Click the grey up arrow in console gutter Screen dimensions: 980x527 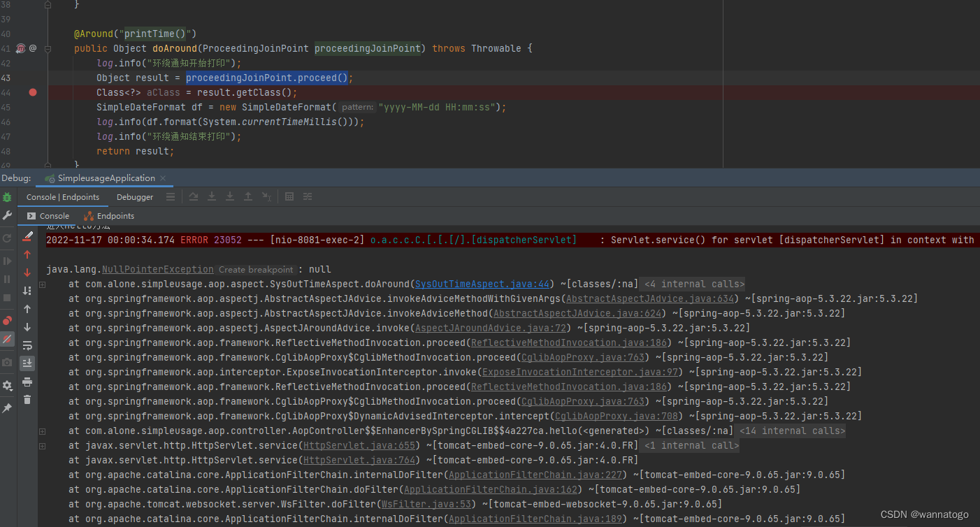point(27,309)
